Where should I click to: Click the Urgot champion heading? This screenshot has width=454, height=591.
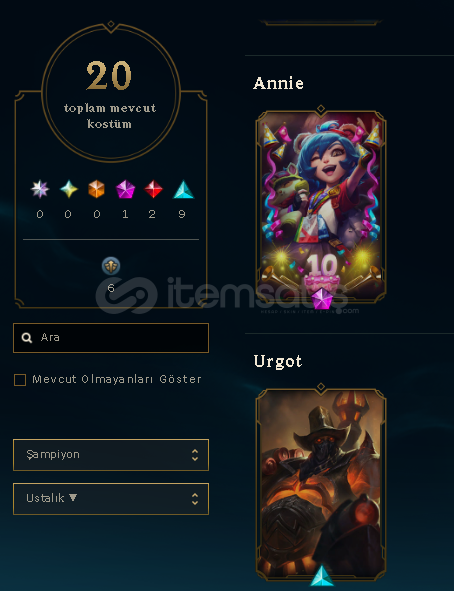click(278, 361)
